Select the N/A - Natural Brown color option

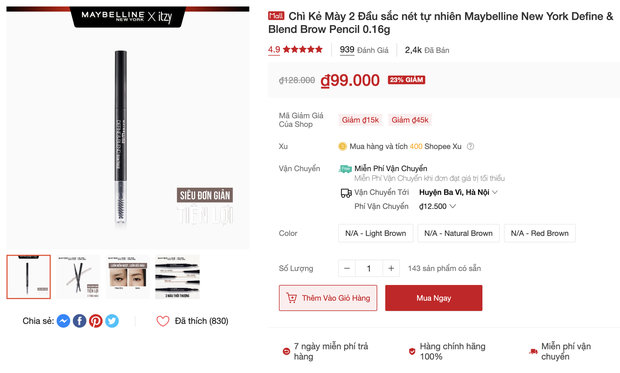tap(458, 233)
